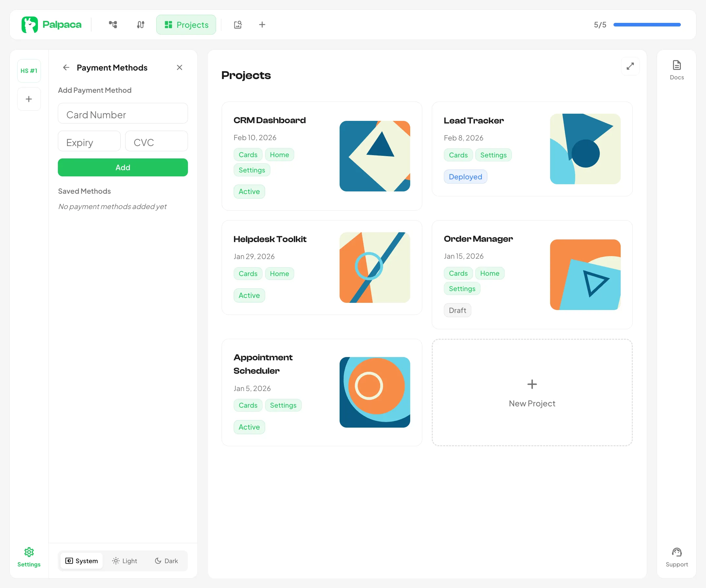Select the cable connector icon in the top bar
706x588 pixels.
pos(140,24)
